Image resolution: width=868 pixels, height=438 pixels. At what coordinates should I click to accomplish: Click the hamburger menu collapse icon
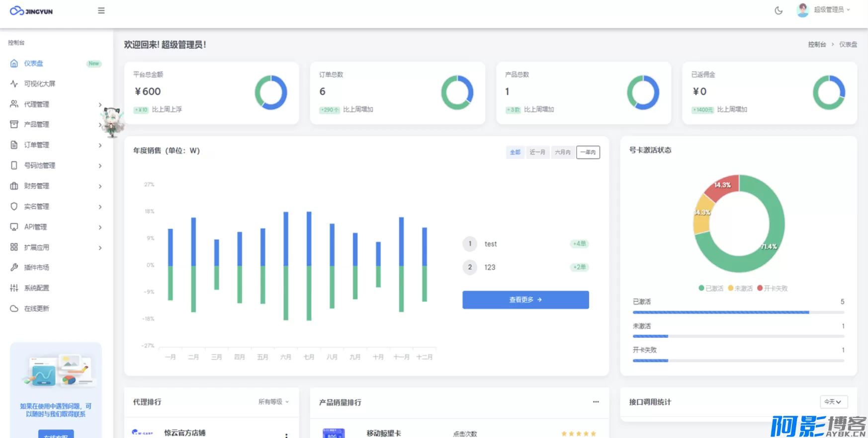101,10
